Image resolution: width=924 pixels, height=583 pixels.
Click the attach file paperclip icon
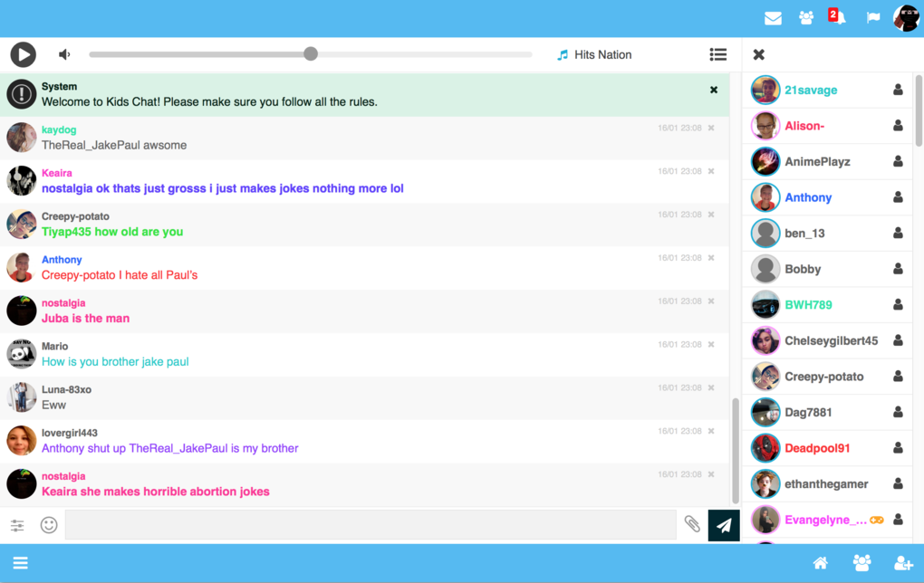(x=692, y=525)
